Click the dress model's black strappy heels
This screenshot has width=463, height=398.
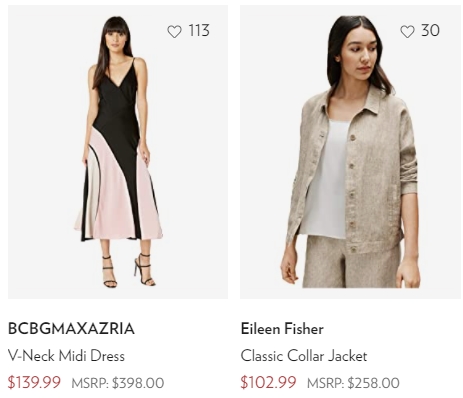click(x=128, y=271)
